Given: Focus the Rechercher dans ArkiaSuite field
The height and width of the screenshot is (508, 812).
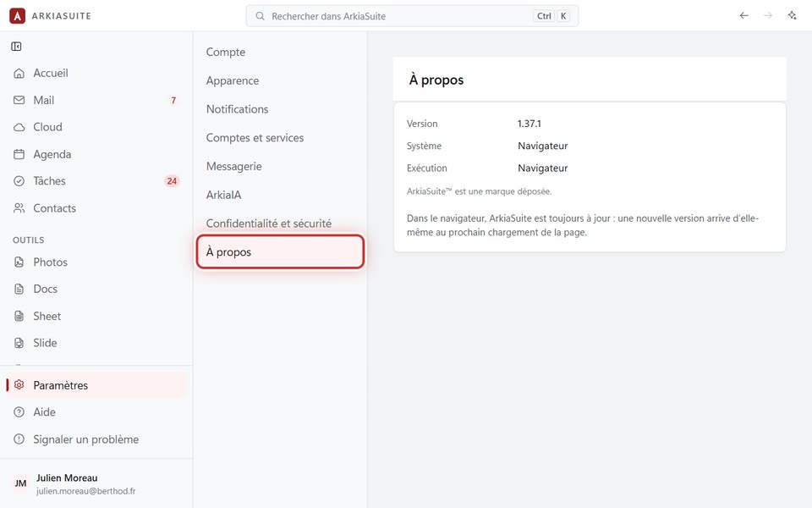Looking at the screenshot, I should tap(412, 16).
